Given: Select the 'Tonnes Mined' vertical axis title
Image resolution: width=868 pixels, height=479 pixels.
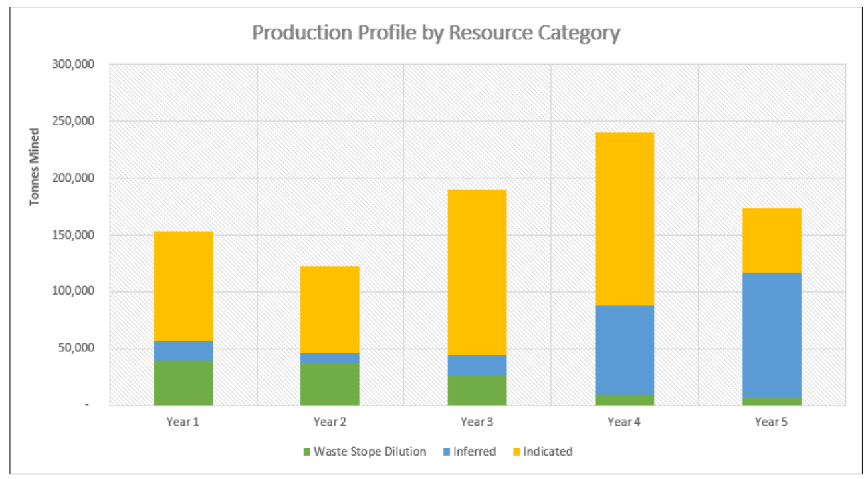Looking at the screenshot, I should [35, 166].
